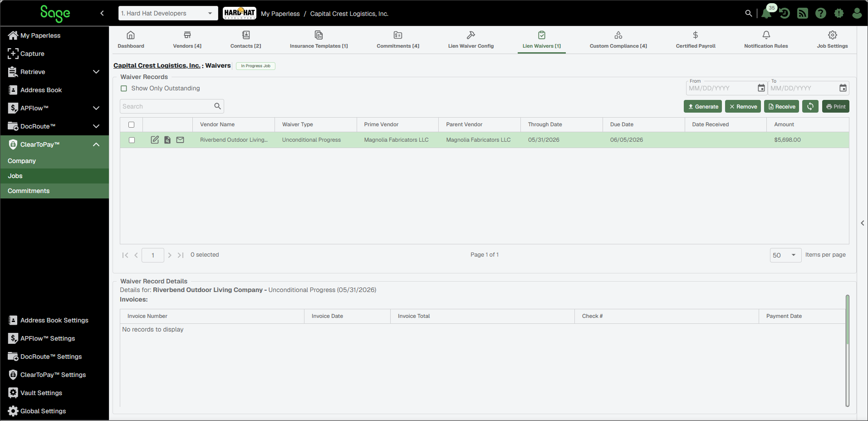Select the Riverbend Outdoor Living row checkbox
Viewport: 868px width, 421px height.
(132, 140)
